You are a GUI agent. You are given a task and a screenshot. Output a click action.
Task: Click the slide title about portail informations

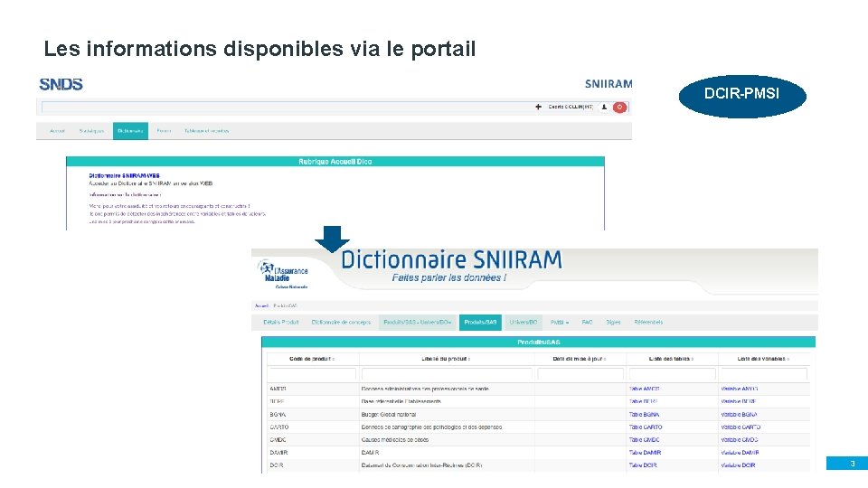click(259, 49)
